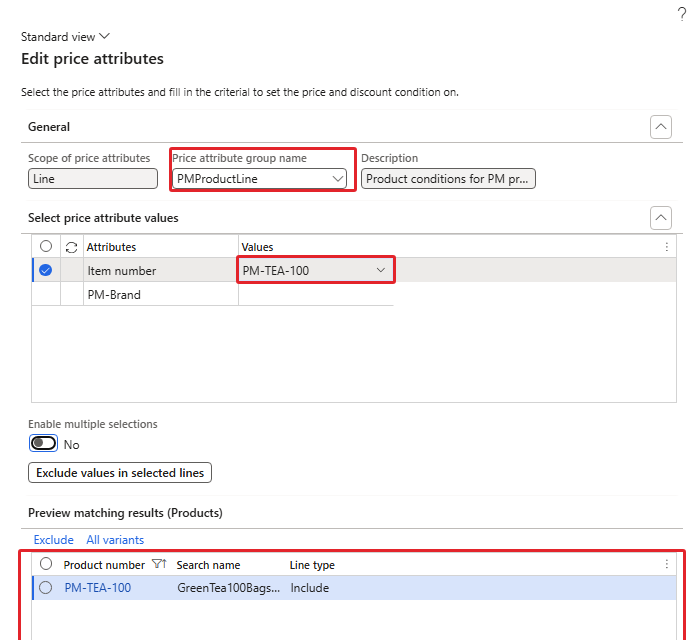
Task: Open Price attribute group name dropdown
Action: click(x=338, y=179)
